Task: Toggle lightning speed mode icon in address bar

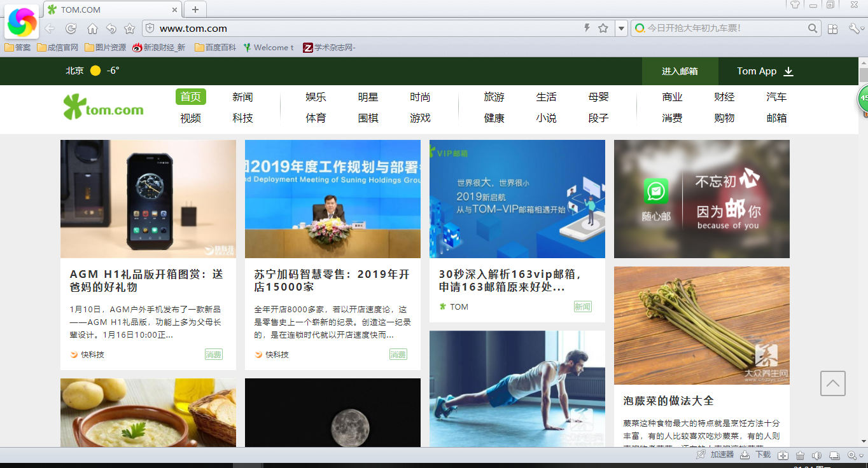Action: point(587,28)
